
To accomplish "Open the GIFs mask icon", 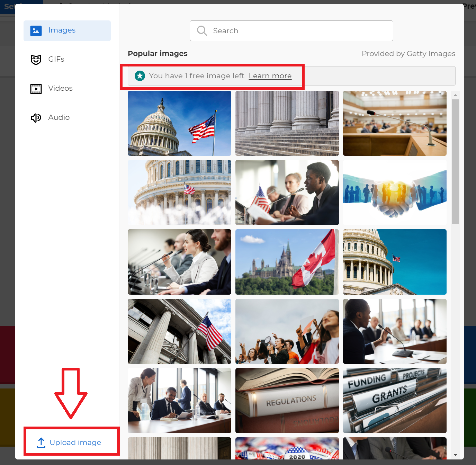I will click(x=36, y=60).
